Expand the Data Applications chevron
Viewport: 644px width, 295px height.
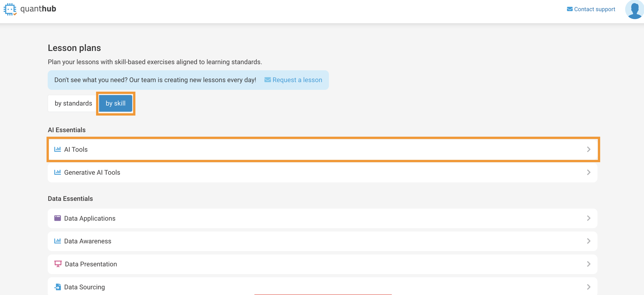coord(588,218)
